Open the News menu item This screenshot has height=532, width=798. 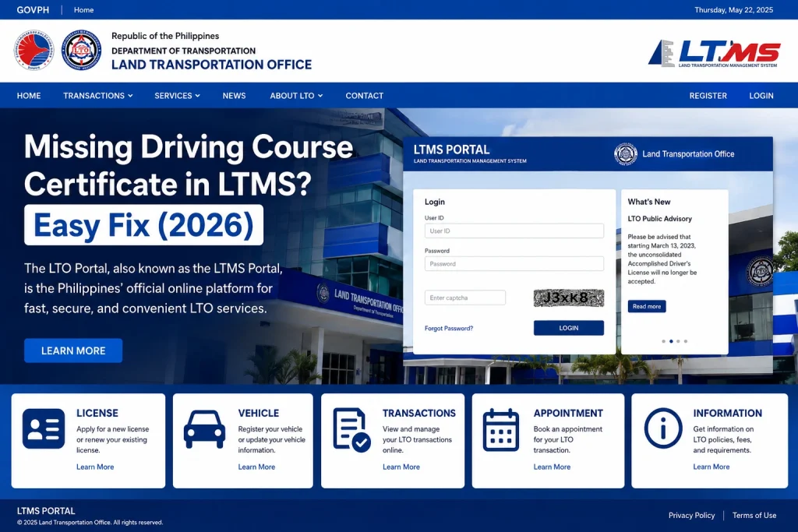click(234, 96)
